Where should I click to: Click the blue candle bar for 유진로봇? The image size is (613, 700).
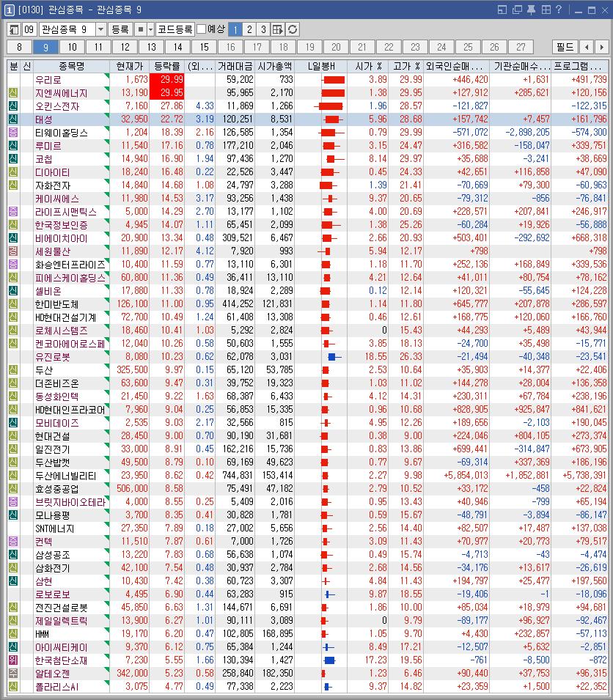pyautogui.click(x=334, y=357)
